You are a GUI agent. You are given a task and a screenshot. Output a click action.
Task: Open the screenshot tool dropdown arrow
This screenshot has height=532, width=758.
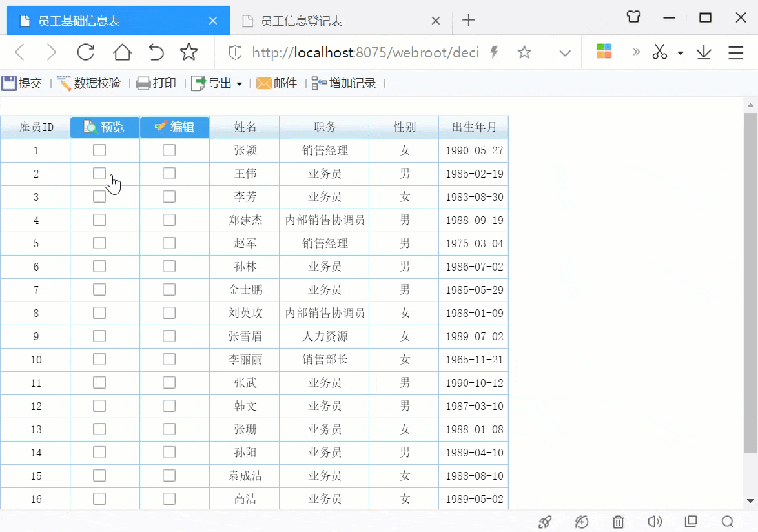[681, 53]
